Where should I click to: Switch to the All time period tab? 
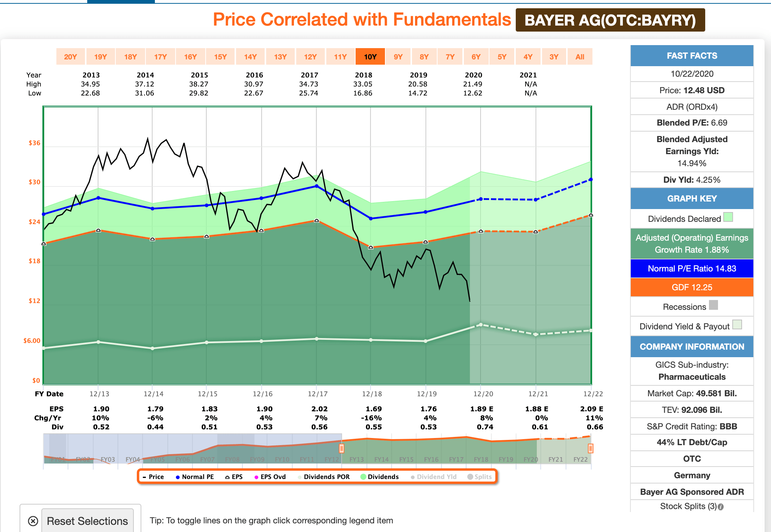click(x=580, y=56)
